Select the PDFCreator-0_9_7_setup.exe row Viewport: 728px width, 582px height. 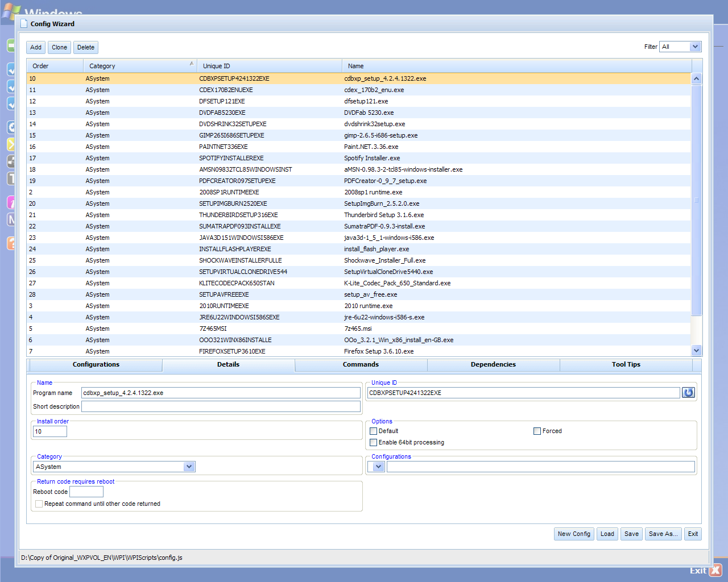tap(359, 181)
